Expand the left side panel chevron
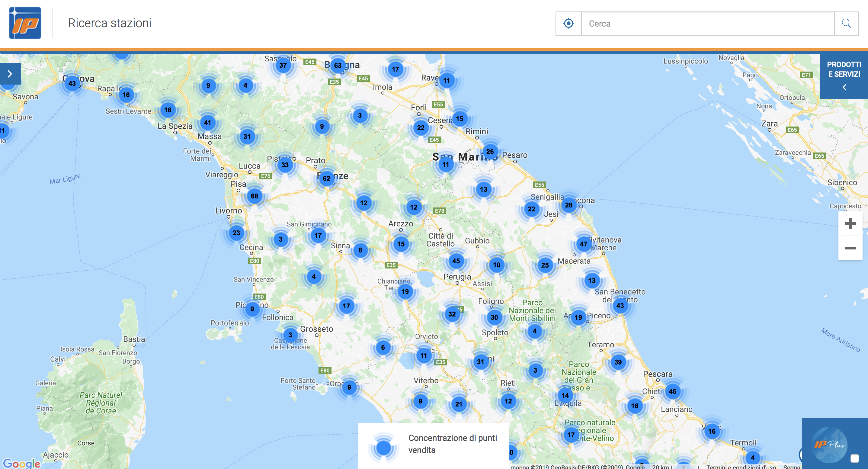The width and height of the screenshot is (868, 469). 10,73
